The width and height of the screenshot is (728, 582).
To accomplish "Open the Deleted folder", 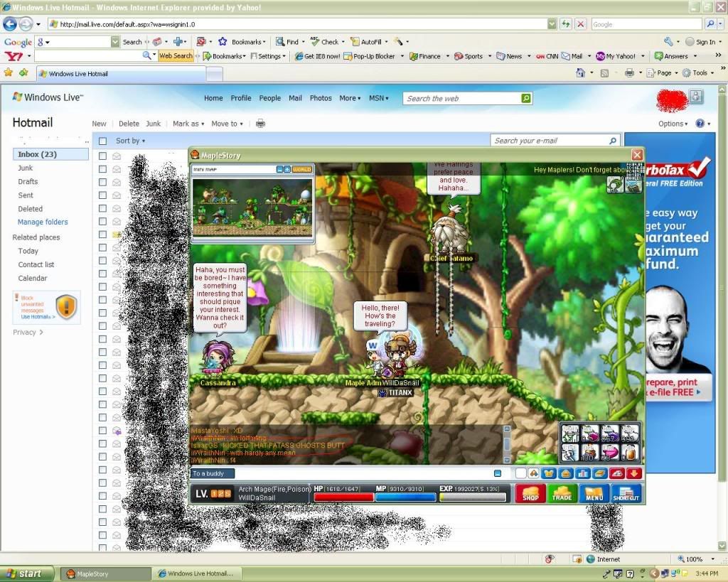I will [30, 209].
